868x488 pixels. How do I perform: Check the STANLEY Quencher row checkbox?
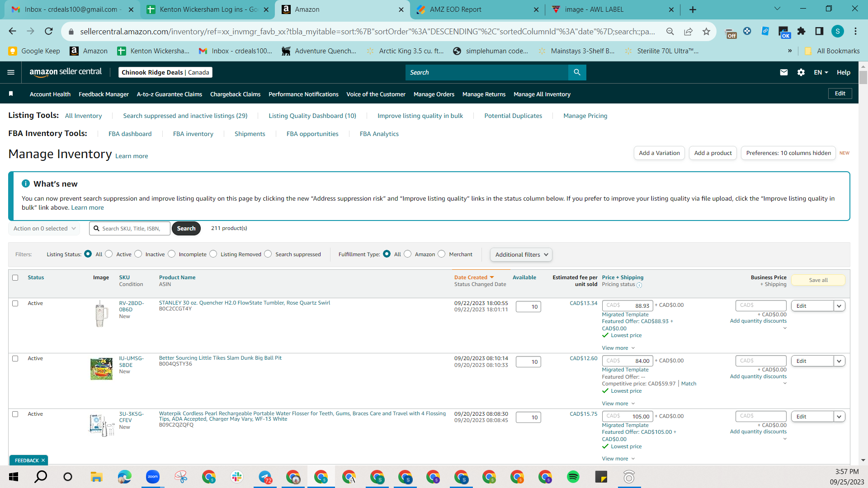click(15, 304)
